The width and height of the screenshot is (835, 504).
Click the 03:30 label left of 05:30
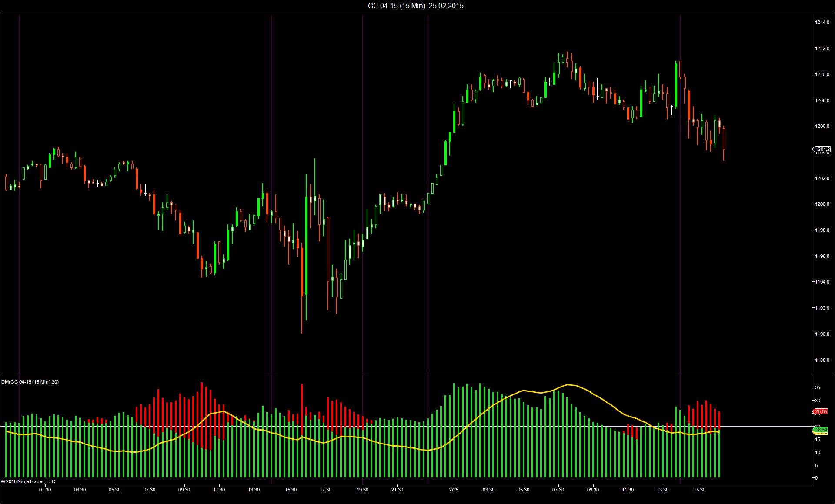80,490
